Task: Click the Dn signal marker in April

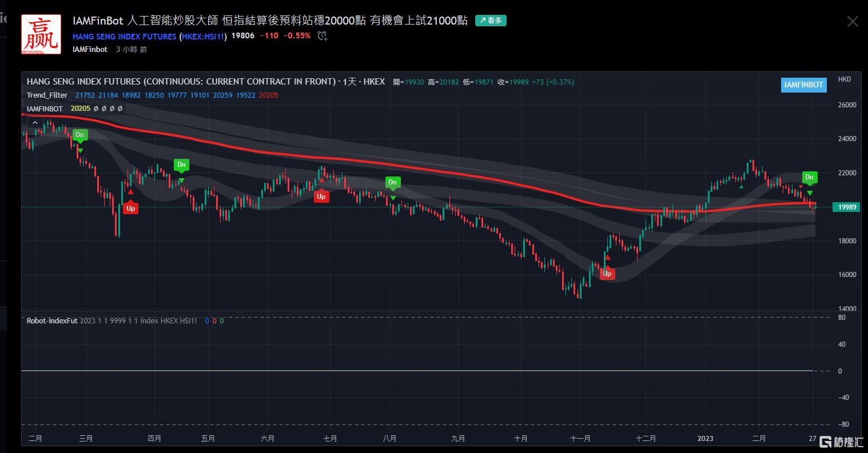Action: click(181, 165)
